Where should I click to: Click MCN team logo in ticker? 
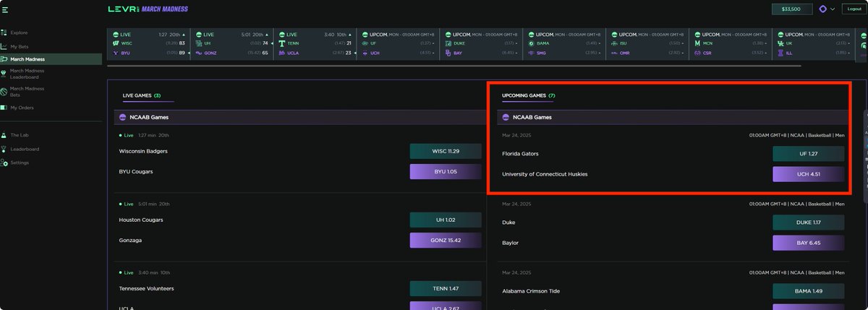tap(697, 43)
